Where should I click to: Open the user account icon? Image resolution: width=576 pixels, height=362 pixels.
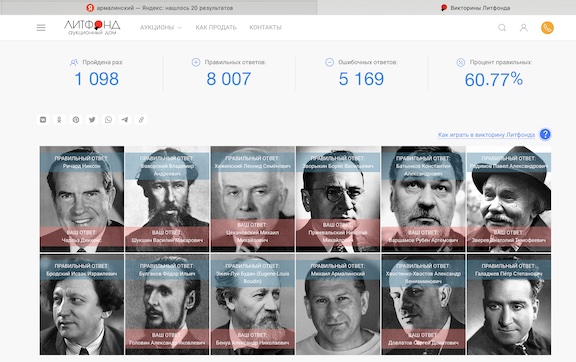point(524,28)
